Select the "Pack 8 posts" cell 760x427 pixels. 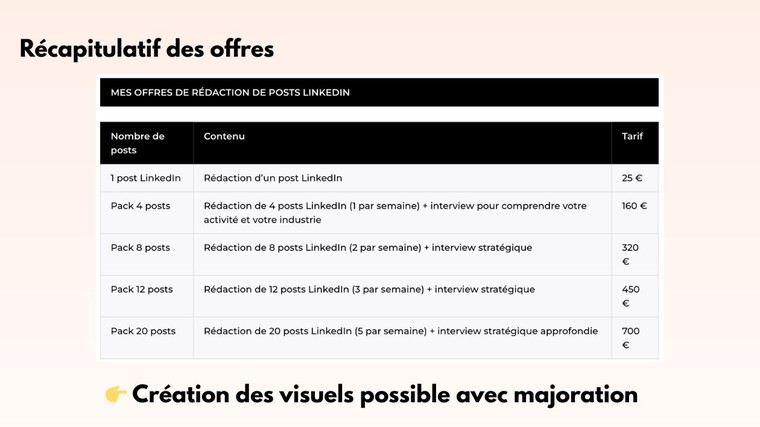[x=141, y=248]
